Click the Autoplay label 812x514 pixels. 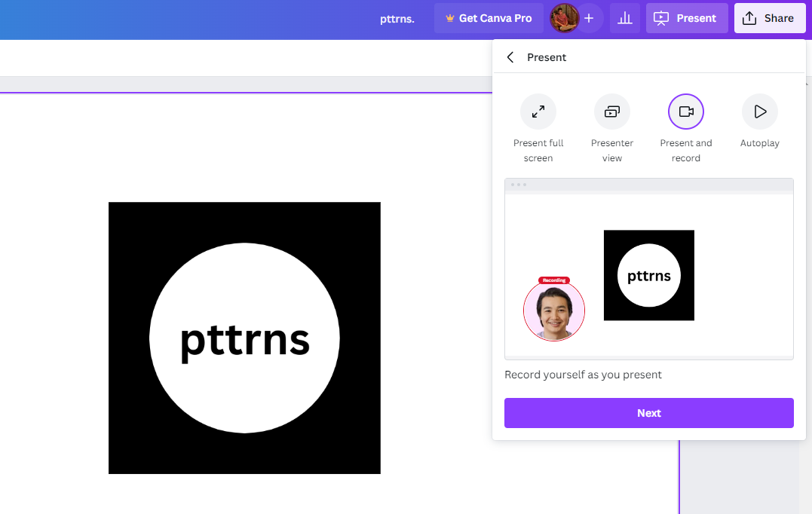(760, 143)
